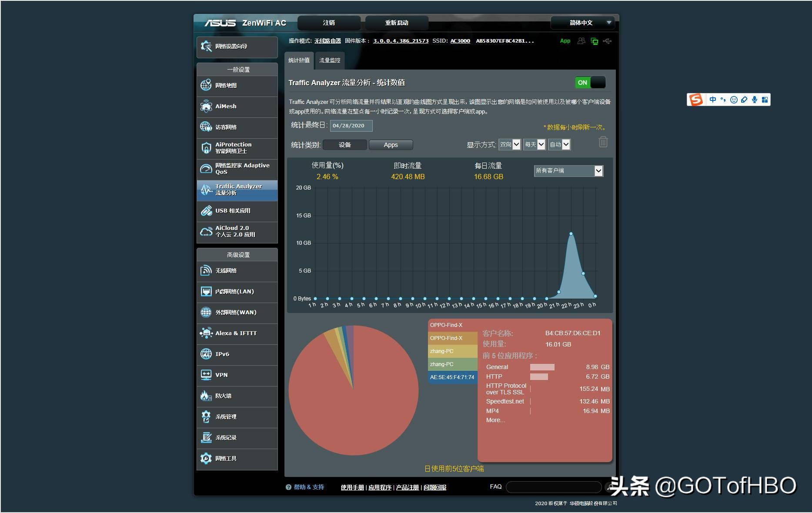812x513 pixels.
Task: Click the FAQ search input field
Action: click(554, 487)
